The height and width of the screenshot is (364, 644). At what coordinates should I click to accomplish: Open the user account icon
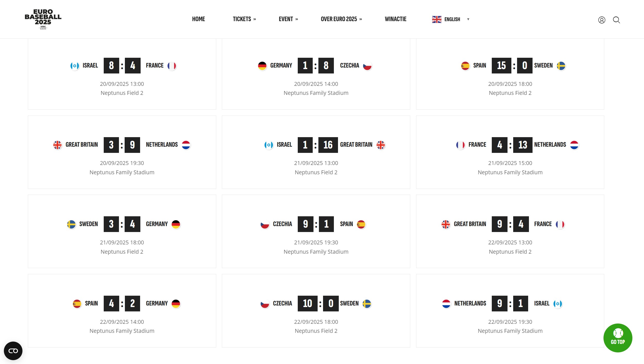(x=602, y=20)
